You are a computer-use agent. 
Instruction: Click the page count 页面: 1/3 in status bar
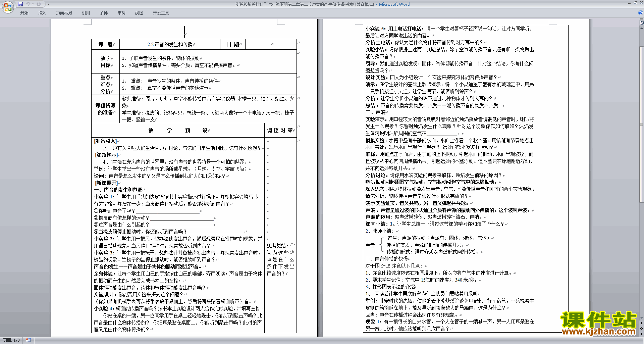click(x=11, y=340)
